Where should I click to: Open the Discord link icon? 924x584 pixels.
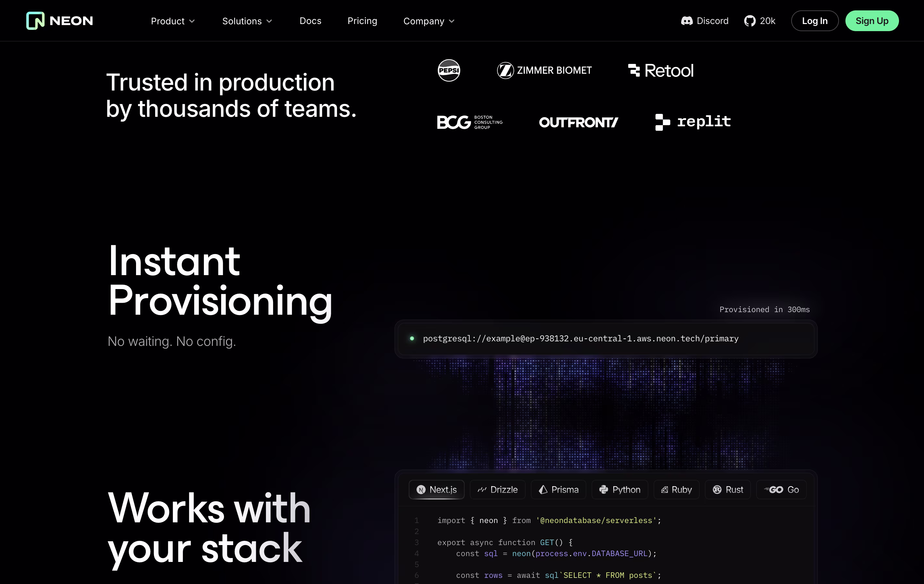[x=686, y=21]
